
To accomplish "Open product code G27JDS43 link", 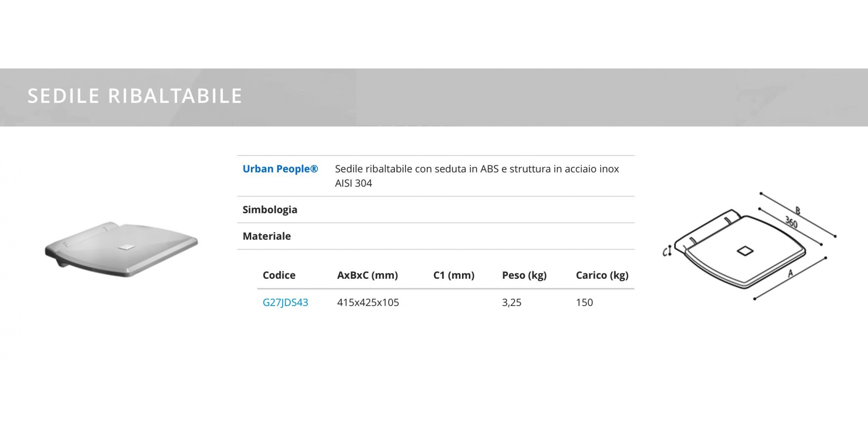I will (285, 302).
